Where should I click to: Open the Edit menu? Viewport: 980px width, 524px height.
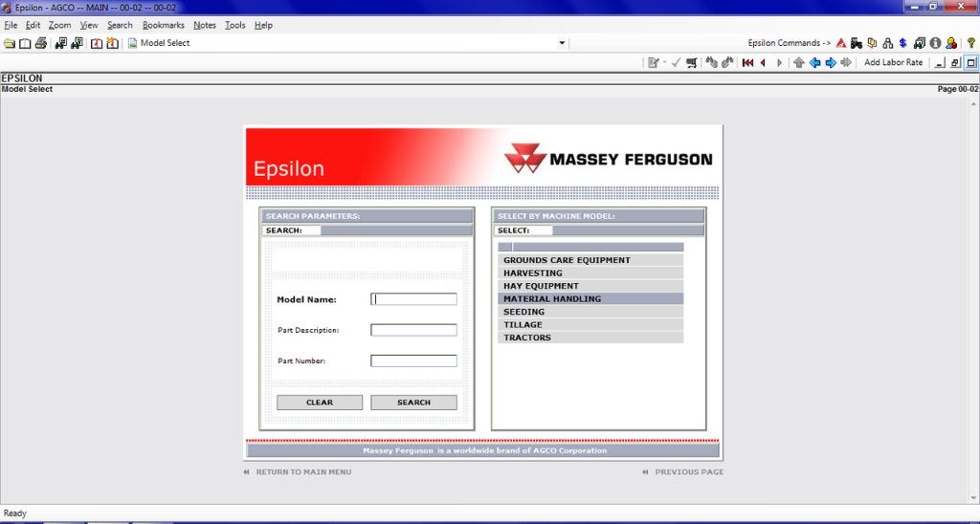point(33,25)
